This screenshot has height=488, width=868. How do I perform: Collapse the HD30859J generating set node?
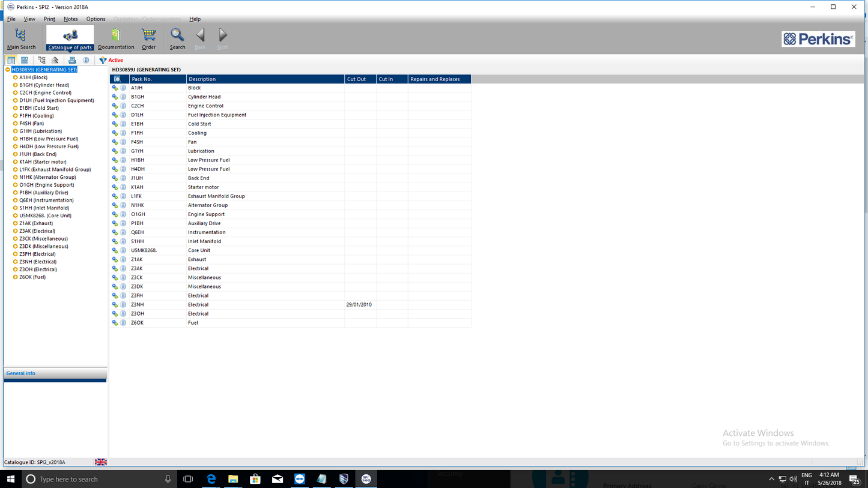point(8,70)
